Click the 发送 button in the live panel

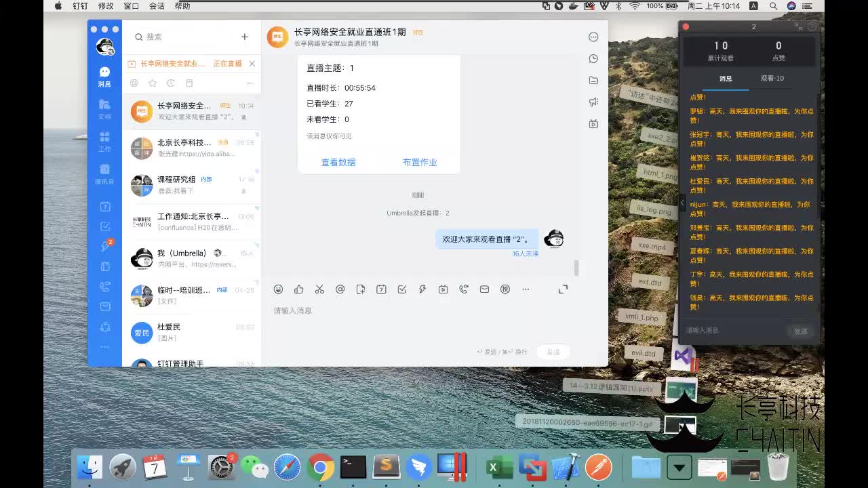coord(801,331)
